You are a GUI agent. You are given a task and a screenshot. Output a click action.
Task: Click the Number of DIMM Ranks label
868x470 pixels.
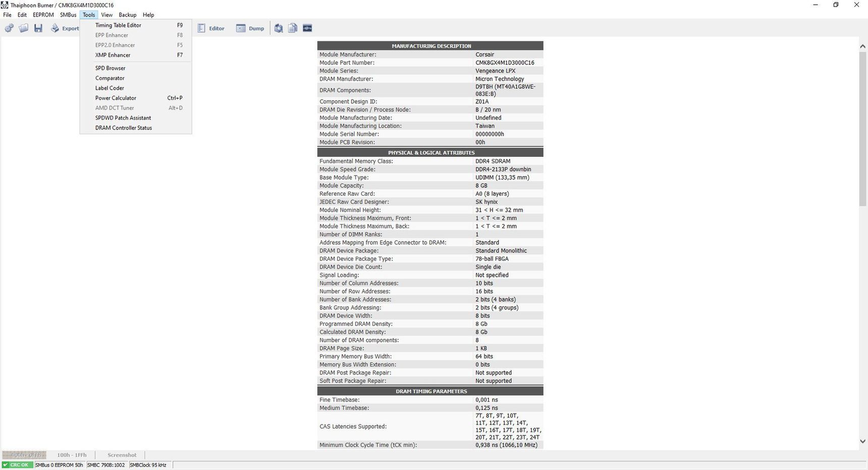pos(351,234)
